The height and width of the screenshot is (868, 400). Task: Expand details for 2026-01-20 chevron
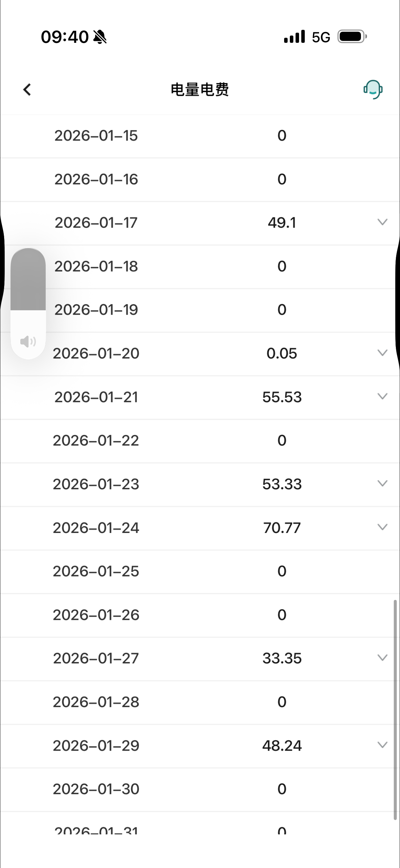(x=382, y=353)
